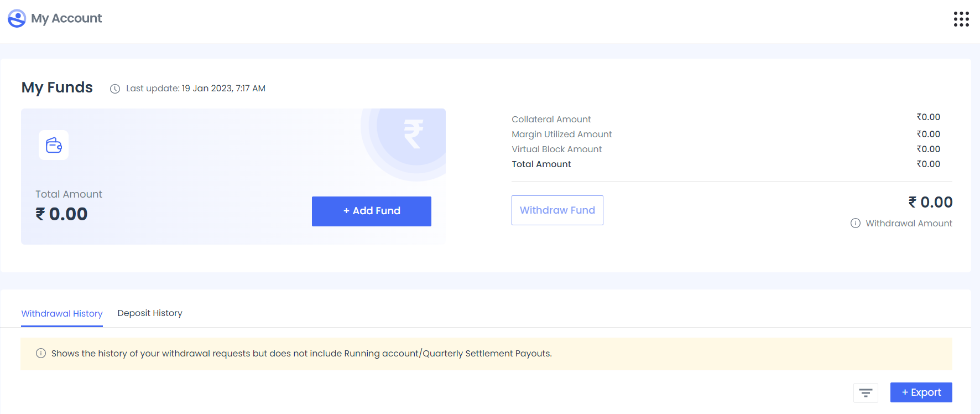Select the Withdrawal History tab
The width and height of the screenshot is (980, 414).
62,313
